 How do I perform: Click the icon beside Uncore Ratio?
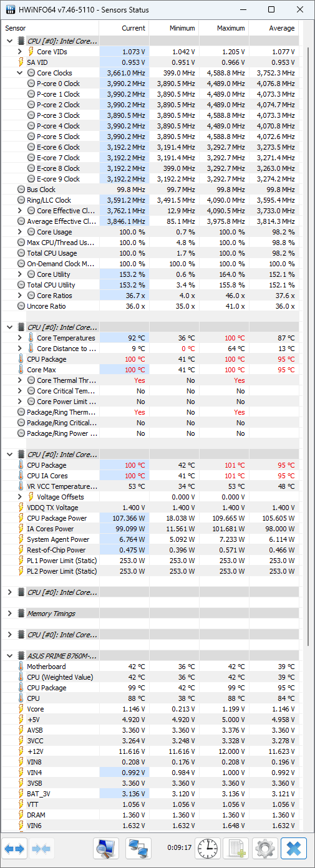(22, 306)
